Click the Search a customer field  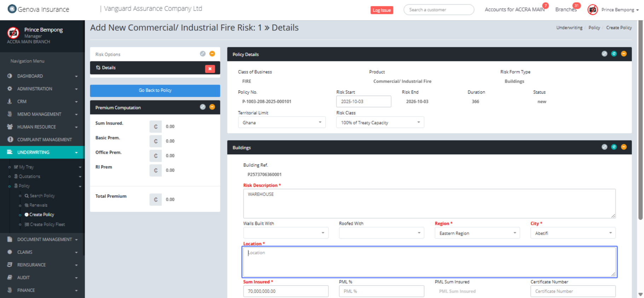tap(439, 10)
